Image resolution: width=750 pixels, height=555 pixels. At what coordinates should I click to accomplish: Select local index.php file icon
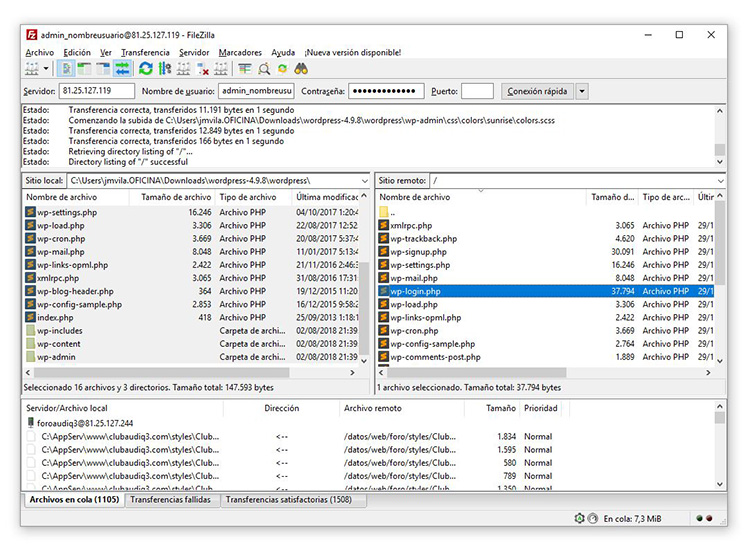(31, 317)
